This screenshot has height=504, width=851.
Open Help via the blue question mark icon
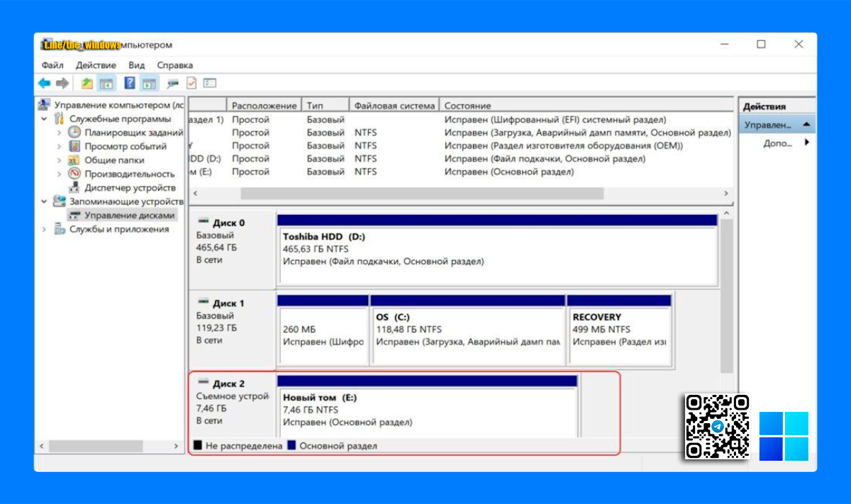click(x=130, y=83)
